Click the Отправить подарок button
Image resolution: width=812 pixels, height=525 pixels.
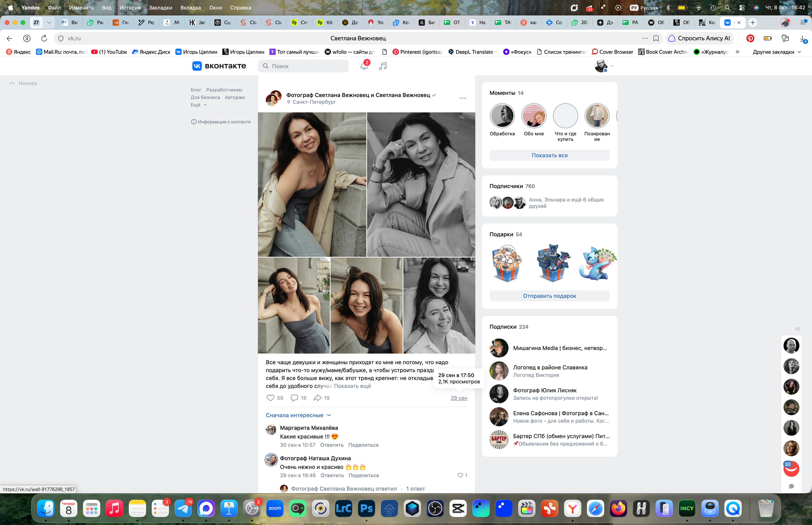[x=549, y=296]
